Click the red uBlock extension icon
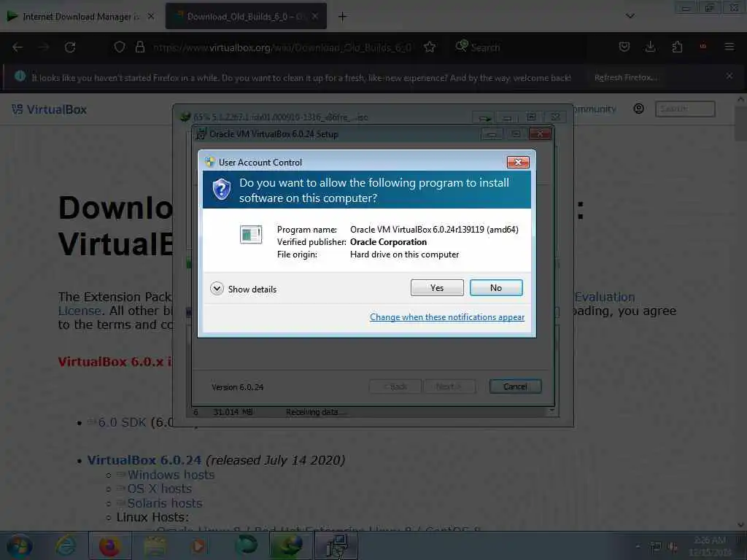 click(703, 47)
